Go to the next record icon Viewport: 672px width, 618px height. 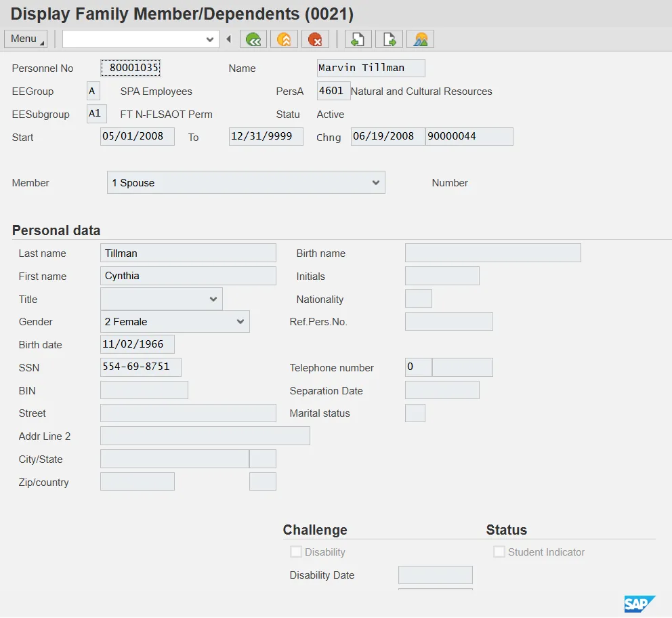pyautogui.click(x=390, y=39)
